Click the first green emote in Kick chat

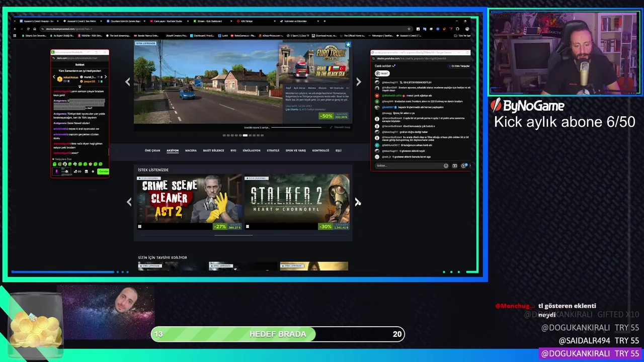coord(54,164)
